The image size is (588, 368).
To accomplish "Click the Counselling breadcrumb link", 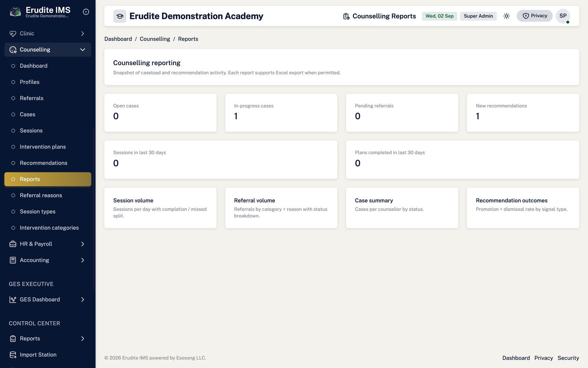I will 155,39.
